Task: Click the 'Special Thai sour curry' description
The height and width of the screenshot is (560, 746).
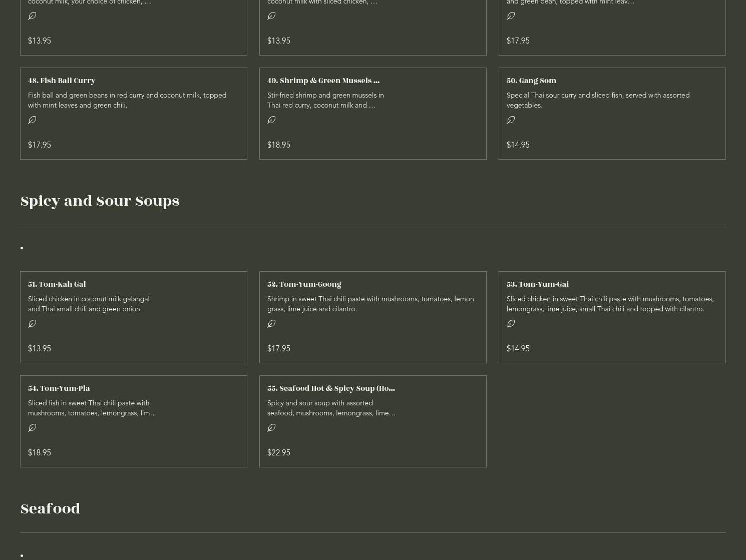Action: coord(598,100)
